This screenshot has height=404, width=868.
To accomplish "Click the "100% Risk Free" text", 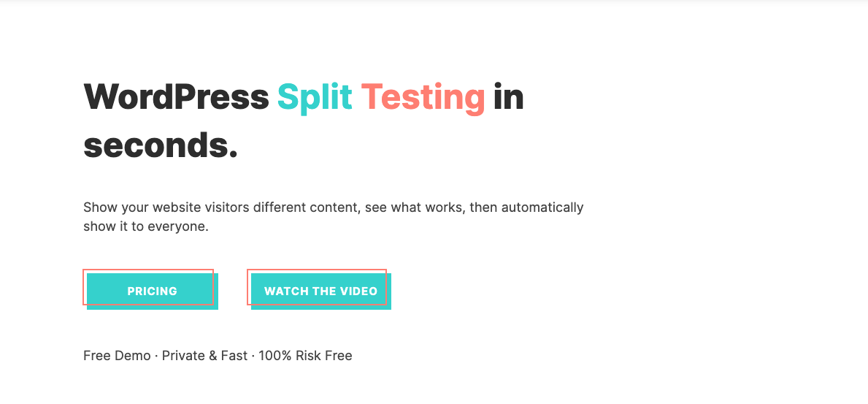I will pyautogui.click(x=305, y=356).
